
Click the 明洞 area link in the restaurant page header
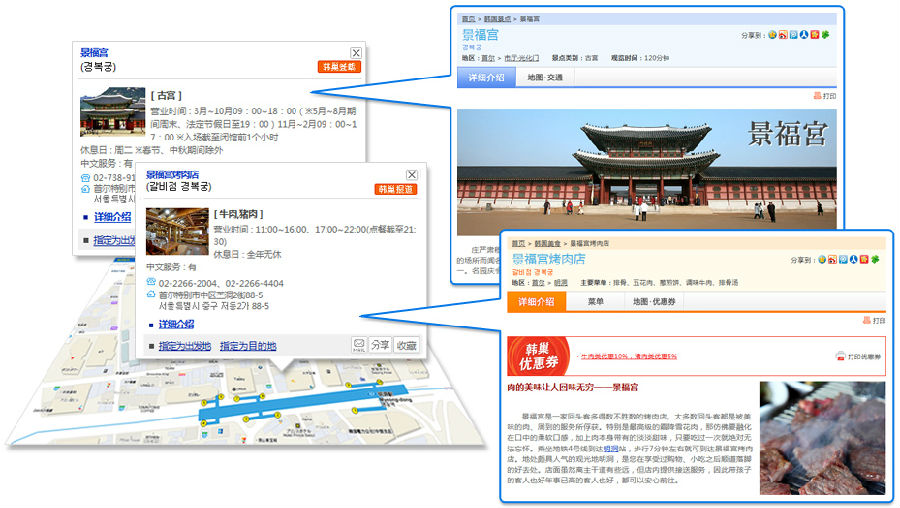[561, 282]
